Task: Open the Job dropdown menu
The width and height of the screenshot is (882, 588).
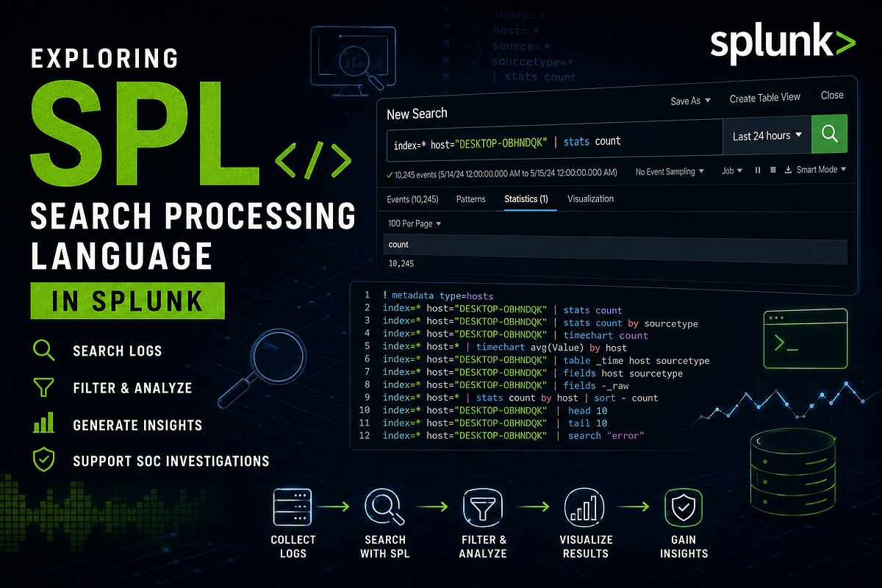Action: coord(732,171)
